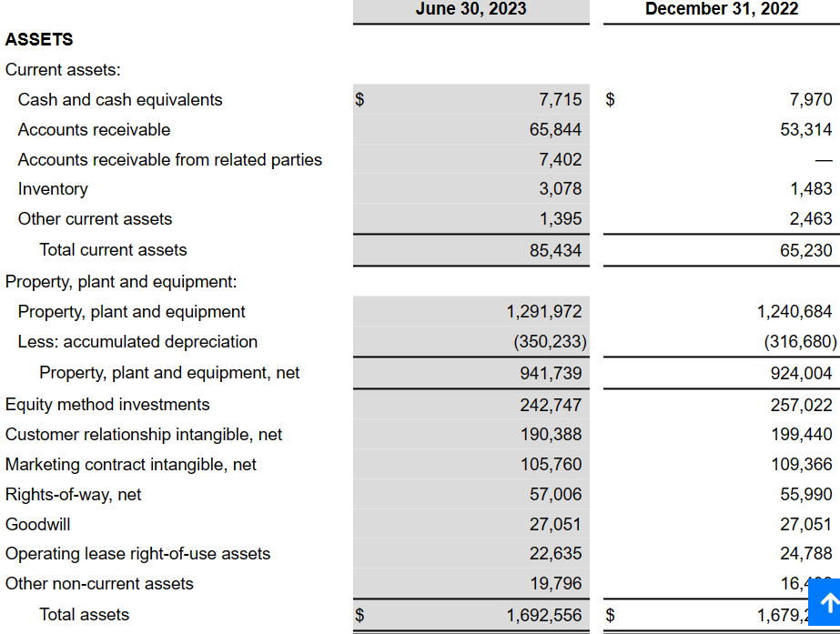This screenshot has width=840, height=634.
Task: Click the Inventory value 3,078
Action: 560,189
